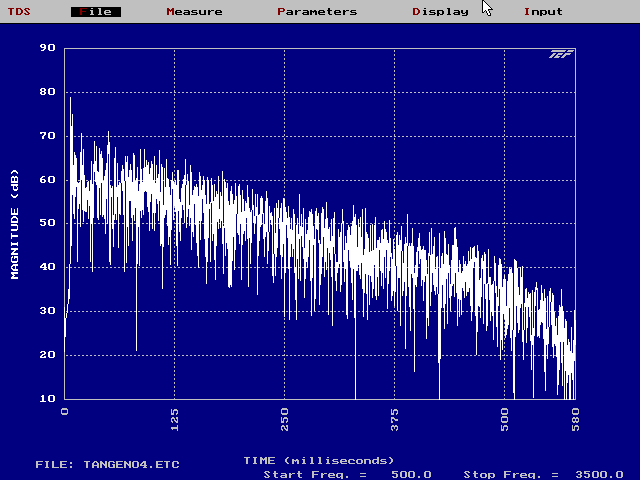
Task: Click the initial peak near 79 dB in the curve
Action: click(70, 99)
